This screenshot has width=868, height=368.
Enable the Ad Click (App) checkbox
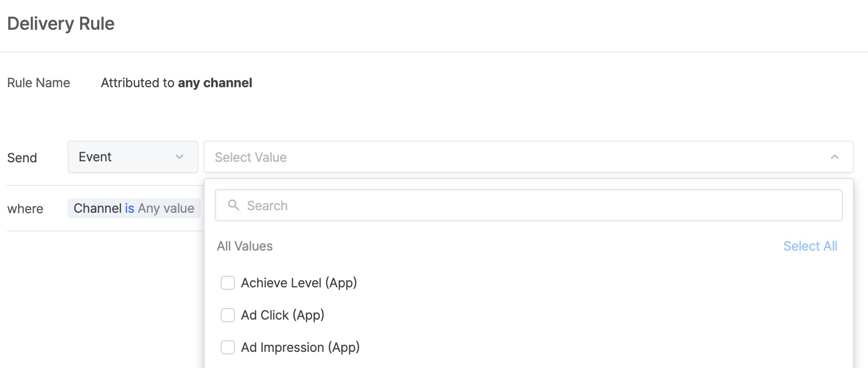[x=228, y=315]
